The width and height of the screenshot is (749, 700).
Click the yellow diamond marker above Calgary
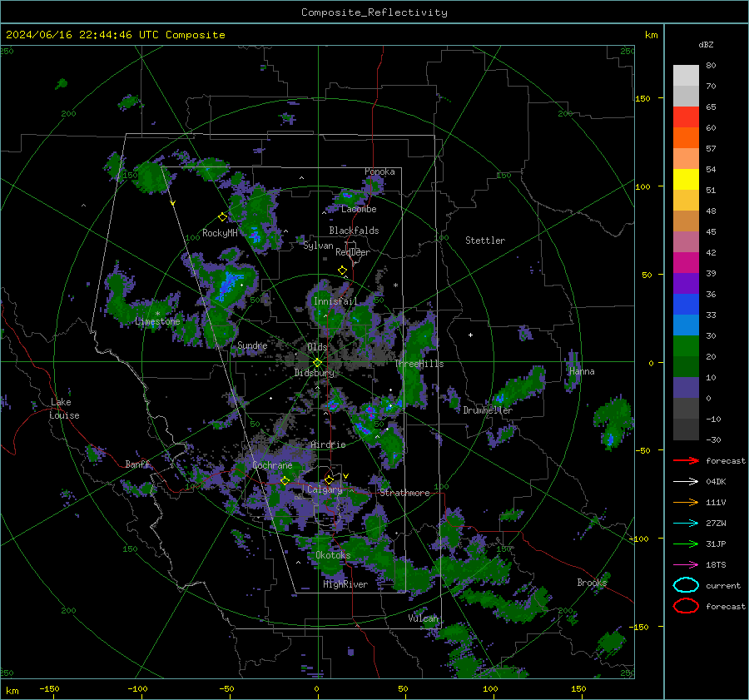point(329,479)
